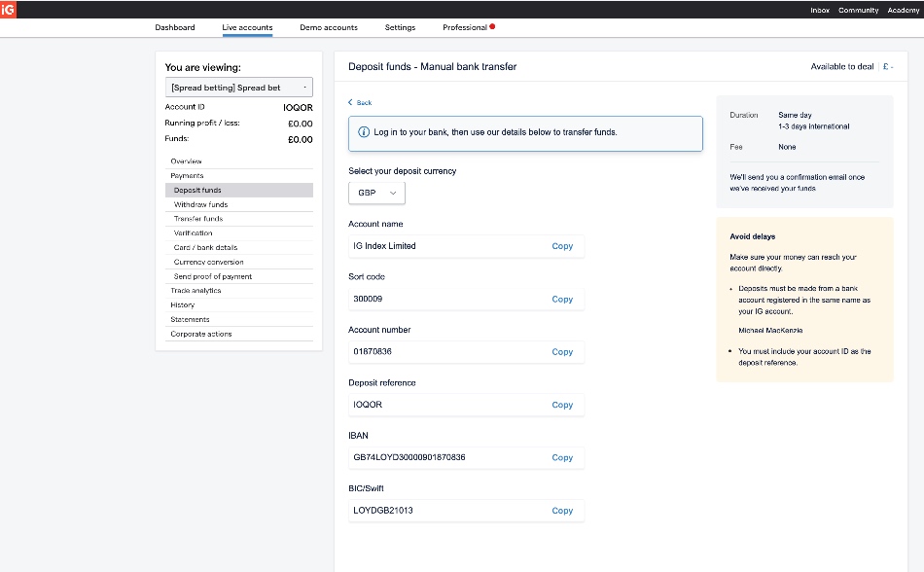Click the Michael MacKenzie name text

point(770,331)
